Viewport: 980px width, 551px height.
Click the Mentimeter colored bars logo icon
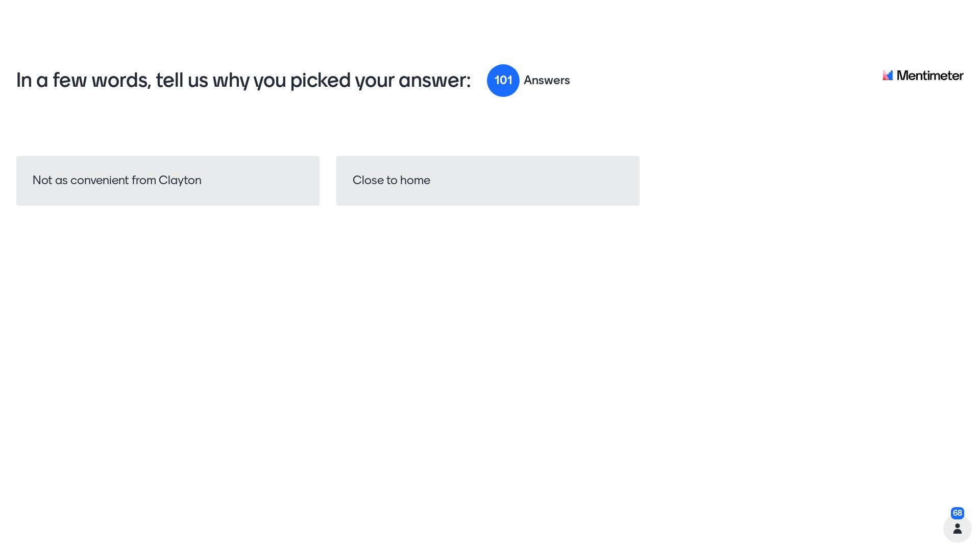coord(888,76)
